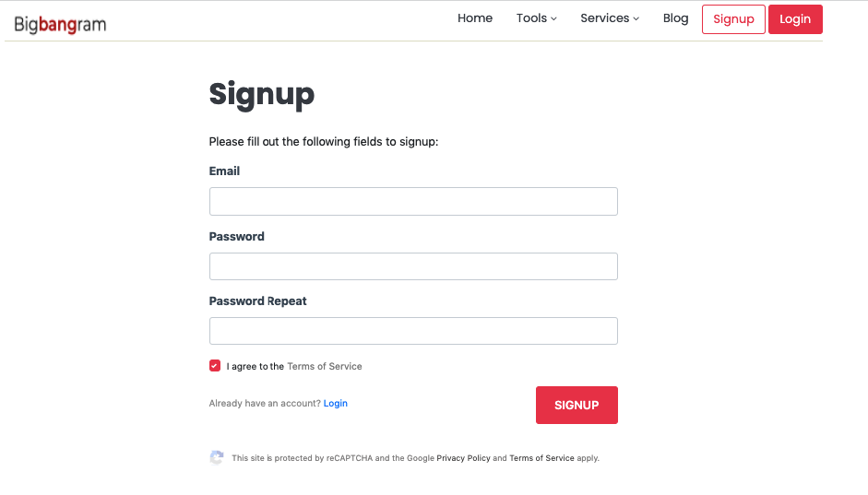This screenshot has height=495, width=868.
Task: Open the Terms of Service link beside the checkbox
Action: pyautogui.click(x=325, y=367)
